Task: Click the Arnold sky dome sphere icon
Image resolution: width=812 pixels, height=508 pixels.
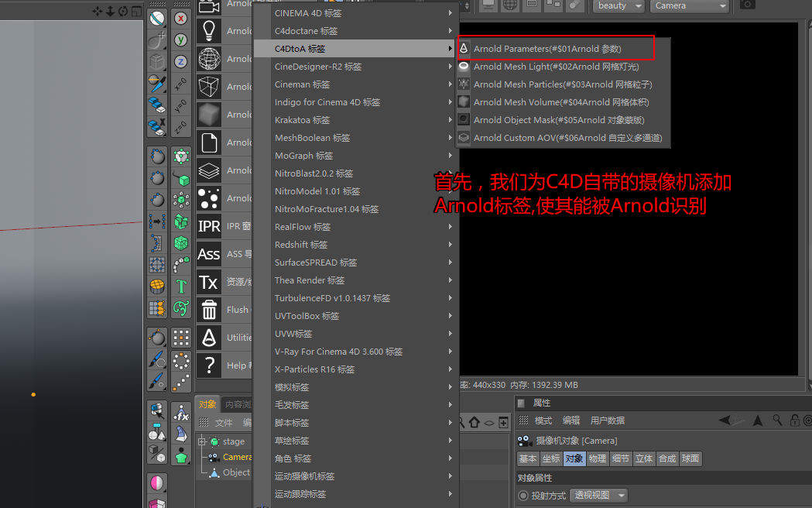Action: (x=209, y=59)
